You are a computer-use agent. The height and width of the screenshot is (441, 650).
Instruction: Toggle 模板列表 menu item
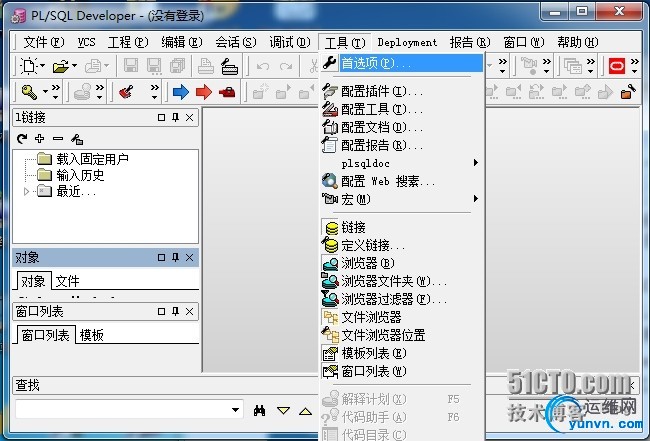point(402,354)
